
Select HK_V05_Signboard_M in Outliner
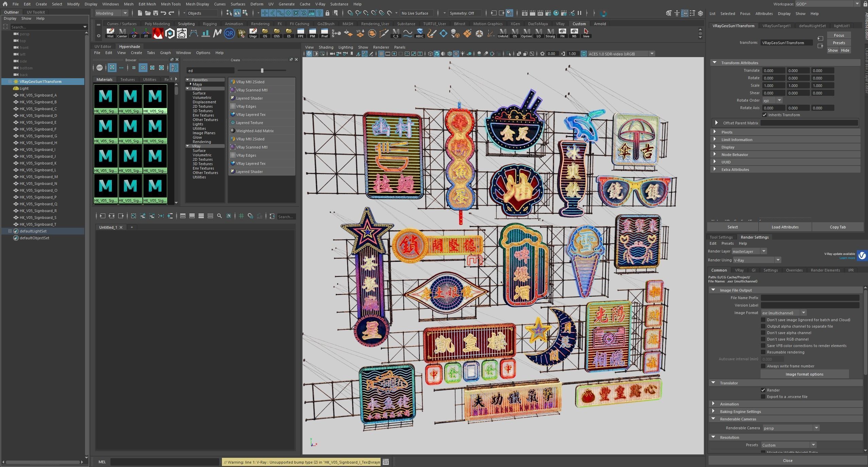[x=38, y=177]
